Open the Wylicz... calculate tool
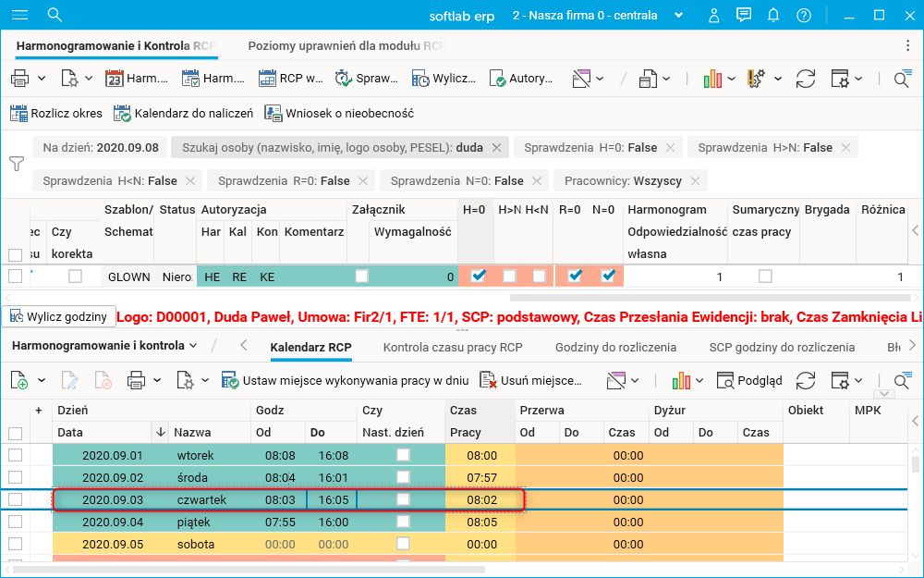This screenshot has height=578, width=924. 444,79
